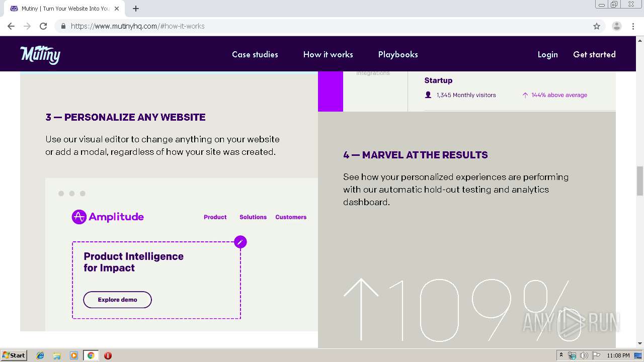Click Solutions in Amplitude demo nav
The image size is (644, 362).
pyautogui.click(x=253, y=217)
